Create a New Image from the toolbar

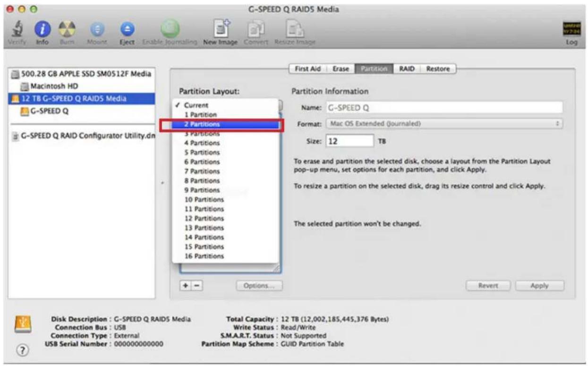tap(222, 29)
